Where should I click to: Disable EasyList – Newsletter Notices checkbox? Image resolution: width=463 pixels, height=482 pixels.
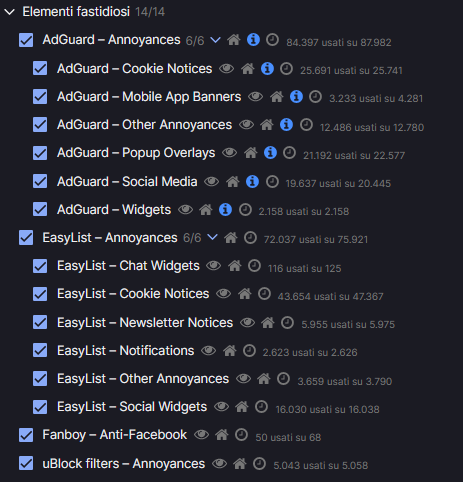point(40,322)
